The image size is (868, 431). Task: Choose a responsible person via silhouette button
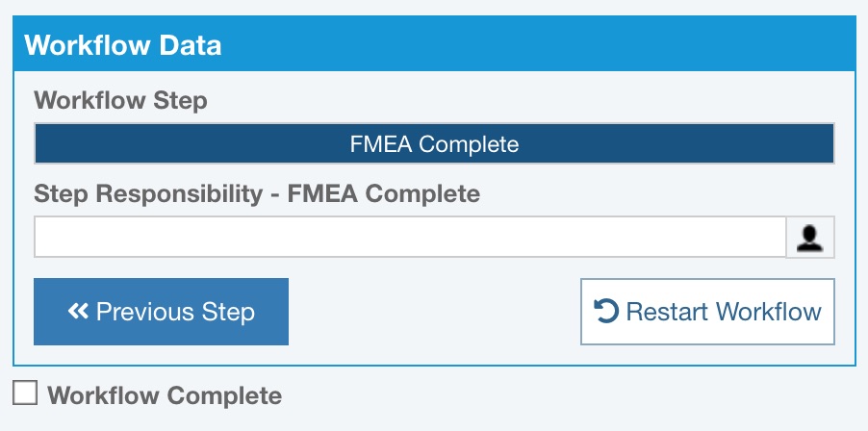tap(810, 237)
